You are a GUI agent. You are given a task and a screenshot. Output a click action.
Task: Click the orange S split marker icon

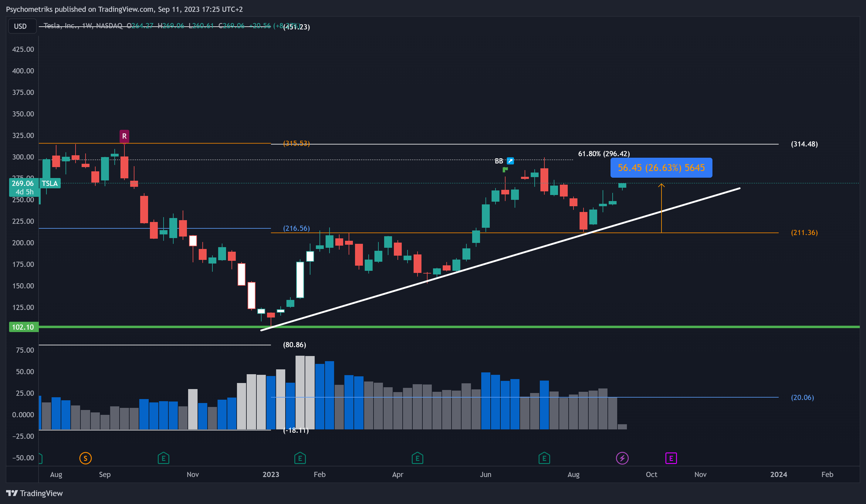pyautogui.click(x=85, y=458)
